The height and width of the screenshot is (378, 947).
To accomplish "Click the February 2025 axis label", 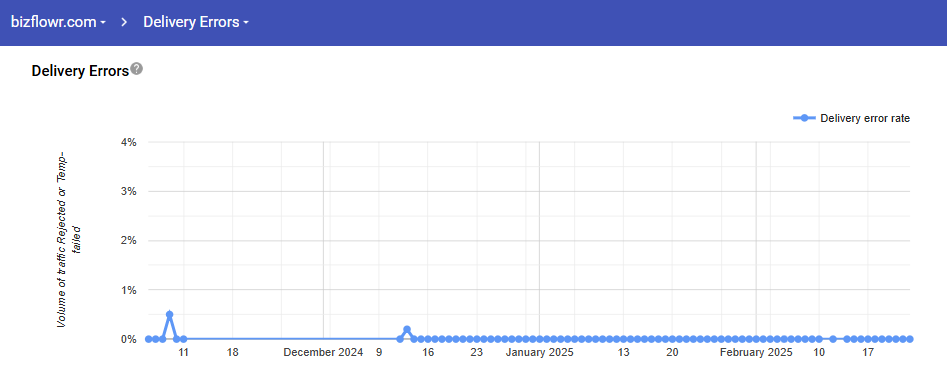I will pyautogui.click(x=756, y=353).
